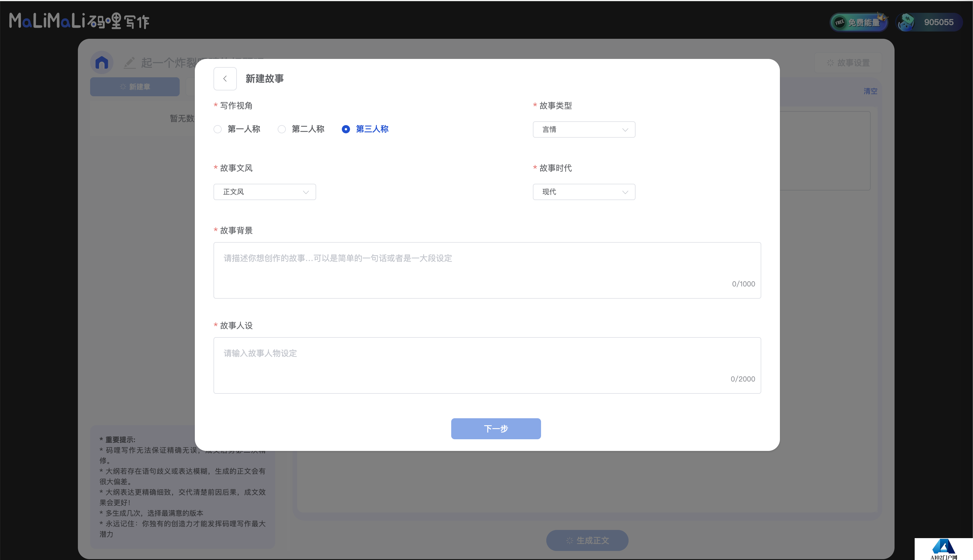Click the energy balance 905055 indicator
This screenshot has width=973, height=560.
929,22
